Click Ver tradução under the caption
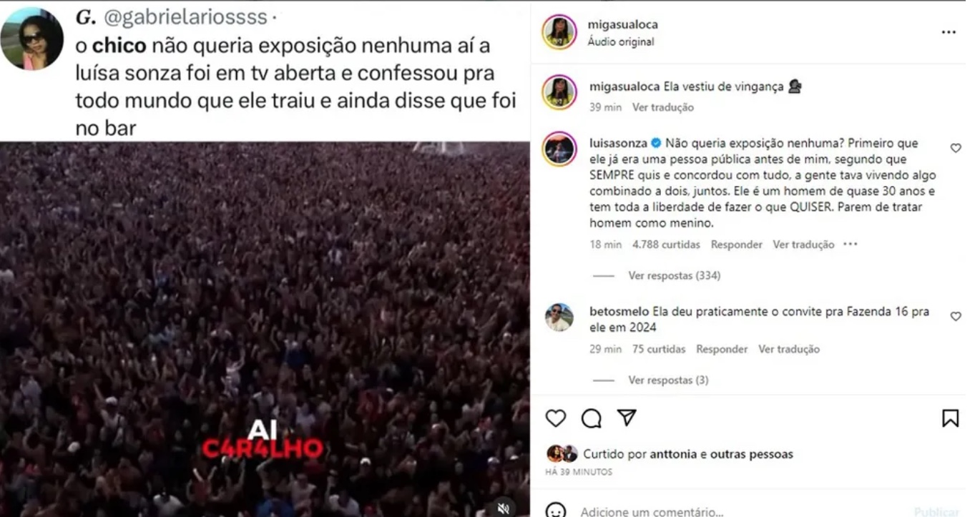 pos(662,107)
